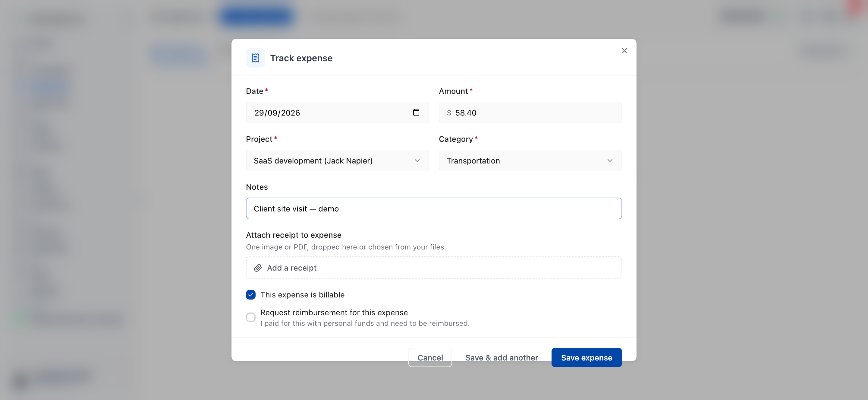Click the 'Attach receipt to expense' heading

pos(294,235)
